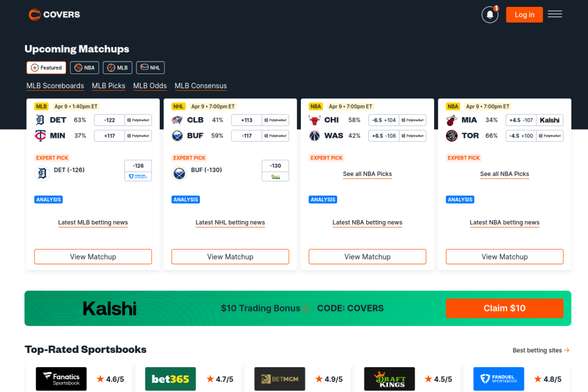Viewport: 588px width, 392px height.
Task: Click the Detroit Tigers team logo under Expert Pick
Action: tap(42, 173)
